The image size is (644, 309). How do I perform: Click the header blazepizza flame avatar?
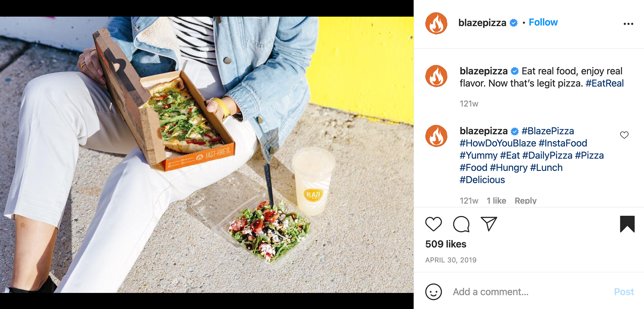(436, 24)
